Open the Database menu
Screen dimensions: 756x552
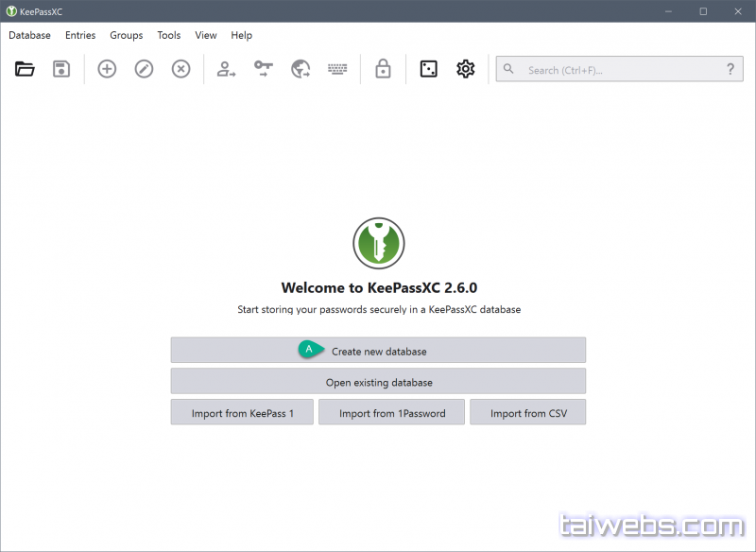pyautogui.click(x=29, y=35)
